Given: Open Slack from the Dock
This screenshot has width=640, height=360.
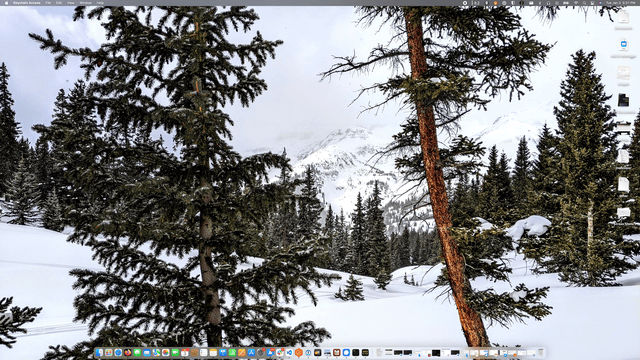Looking at the screenshot, I should click(x=280, y=352).
